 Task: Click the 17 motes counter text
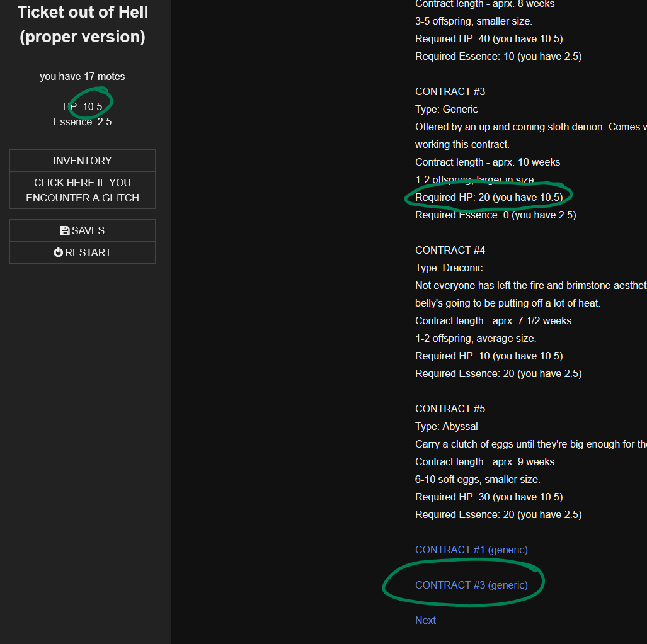tap(83, 76)
